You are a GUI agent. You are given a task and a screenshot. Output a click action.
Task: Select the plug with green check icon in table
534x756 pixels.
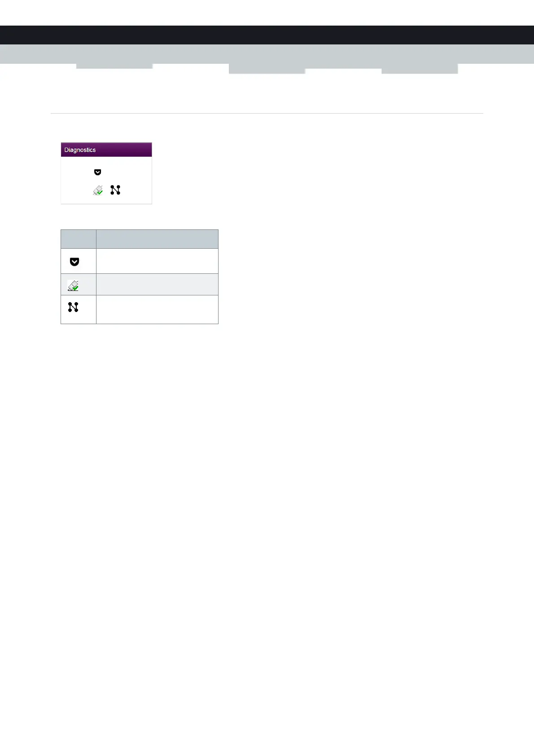click(x=73, y=286)
